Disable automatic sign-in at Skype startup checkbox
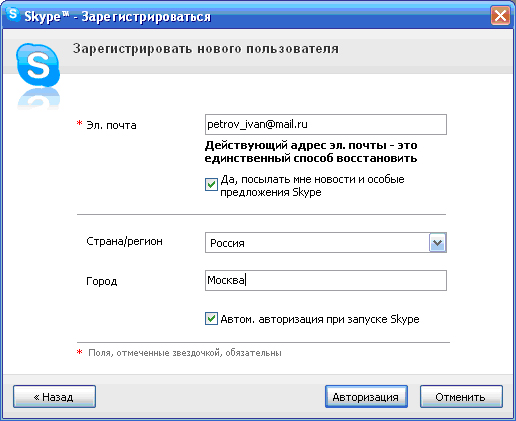The height and width of the screenshot is (421, 516). click(x=211, y=318)
